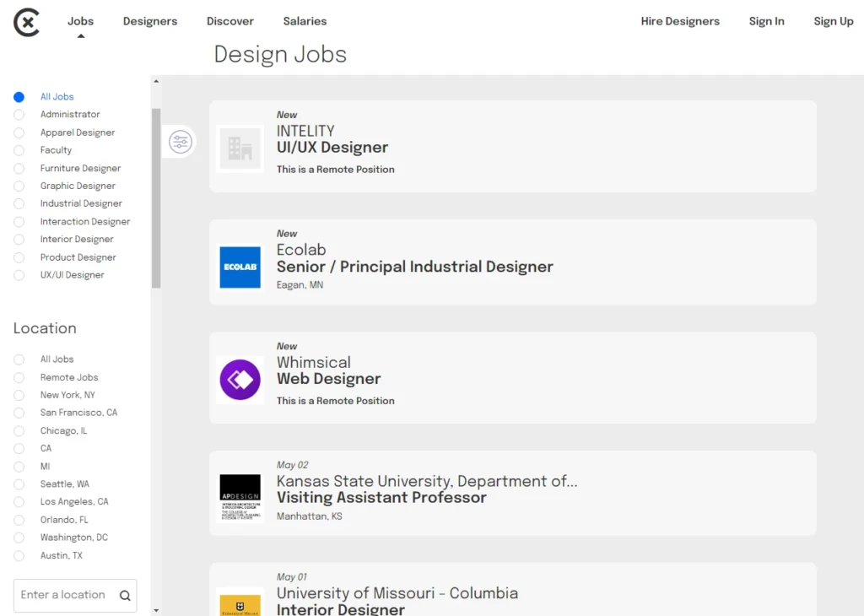Select the MI location radio button

pyautogui.click(x=19, y=467)
